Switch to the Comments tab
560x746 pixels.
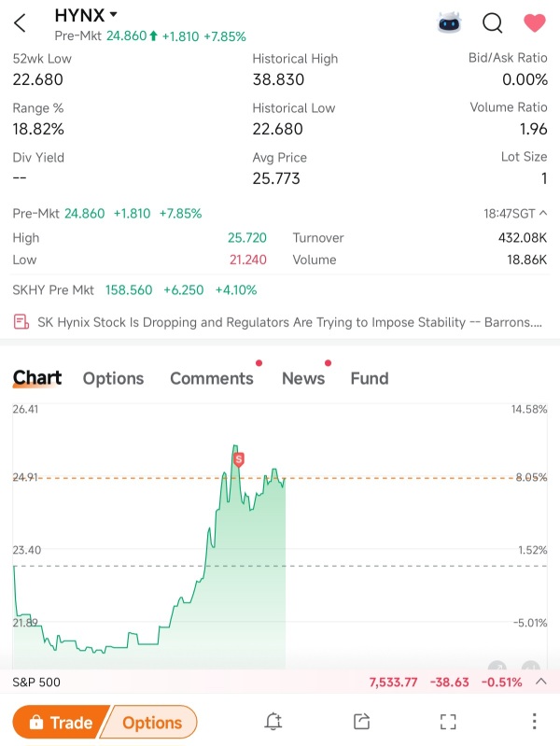pyautogui.click(x=212, y=378)
